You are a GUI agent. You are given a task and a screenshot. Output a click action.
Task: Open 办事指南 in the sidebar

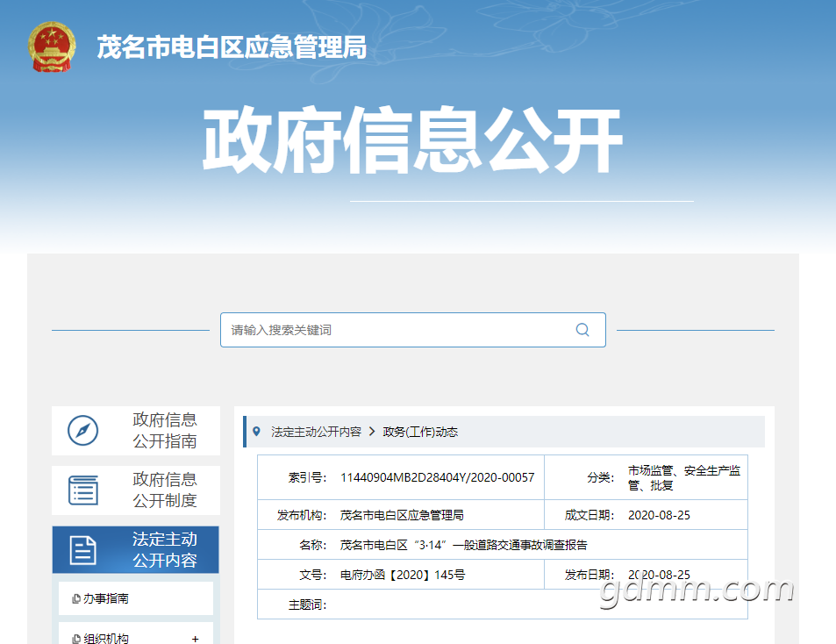tap(136, 598)
